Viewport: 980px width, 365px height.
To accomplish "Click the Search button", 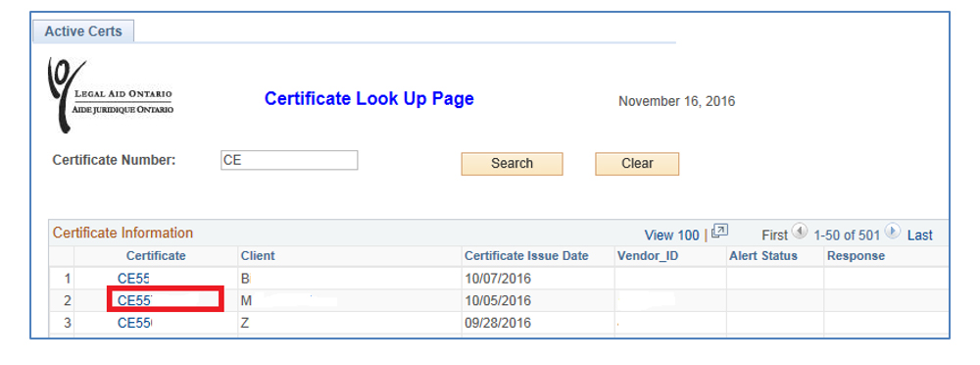I will [x=512, y=164].
